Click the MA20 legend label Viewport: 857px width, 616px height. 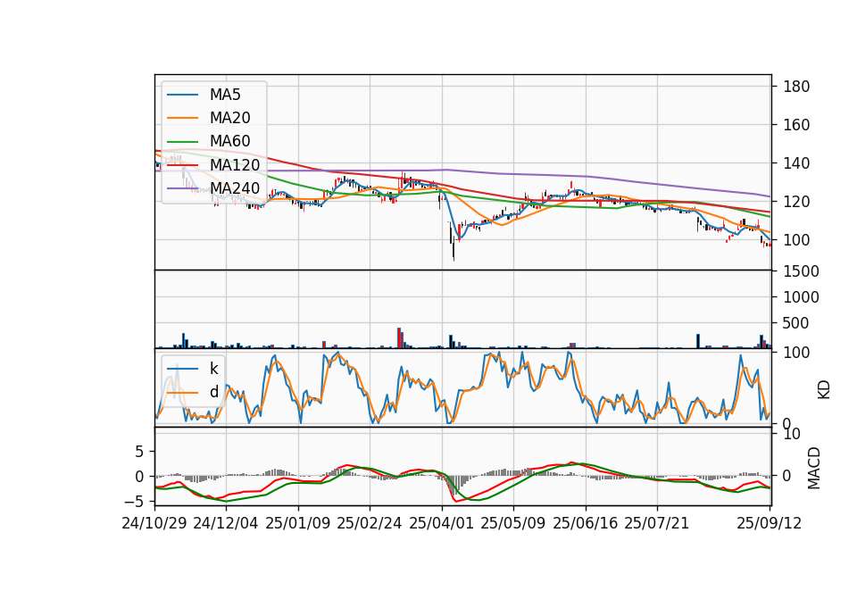coord(229,118)
